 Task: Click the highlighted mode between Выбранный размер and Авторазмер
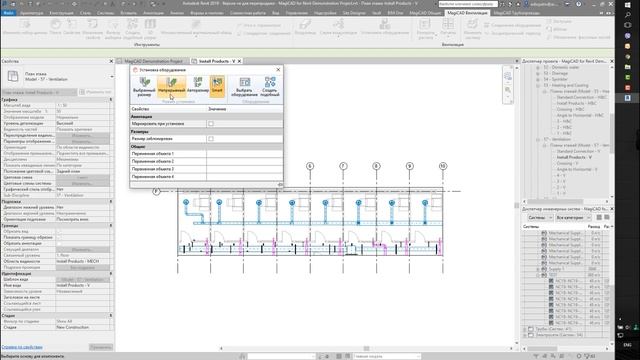(x=171, y=87)
